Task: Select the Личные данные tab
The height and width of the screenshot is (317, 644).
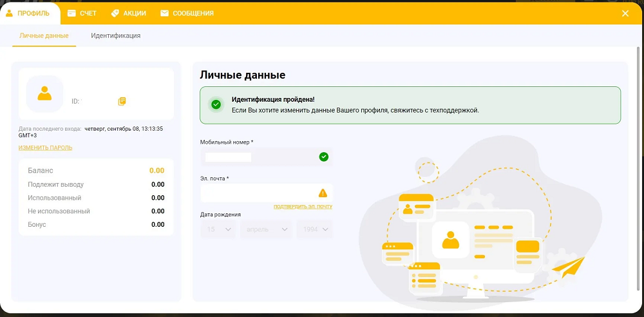Action: point(44,35)
